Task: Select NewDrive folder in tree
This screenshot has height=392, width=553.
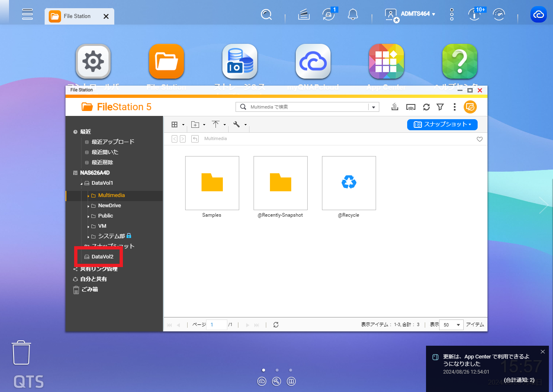Action: [x=109, y=206]
